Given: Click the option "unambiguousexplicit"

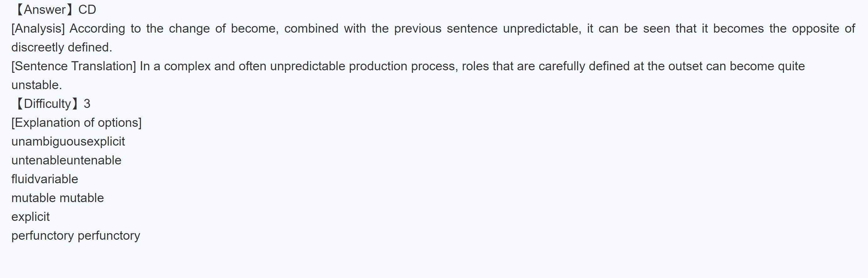Looking at the screenshot, I should (68, 142).
